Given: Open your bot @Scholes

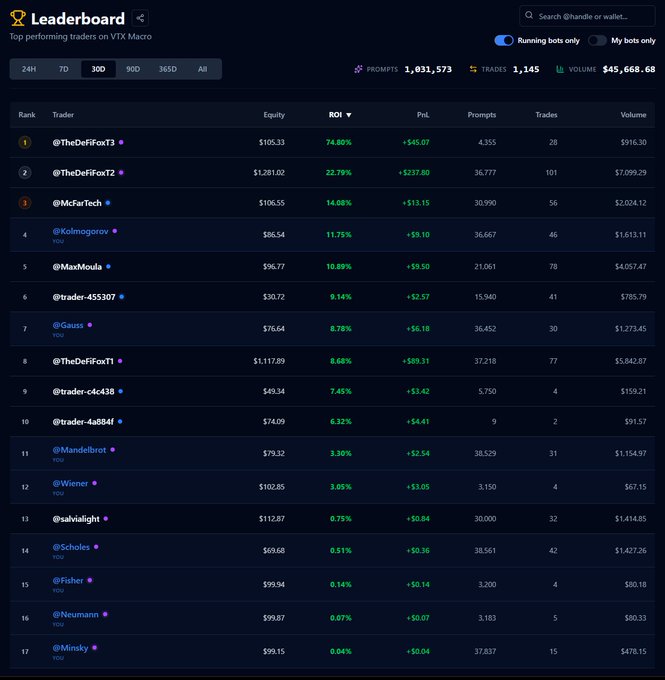Looking at the screenshot, I should tap(71, 547).
